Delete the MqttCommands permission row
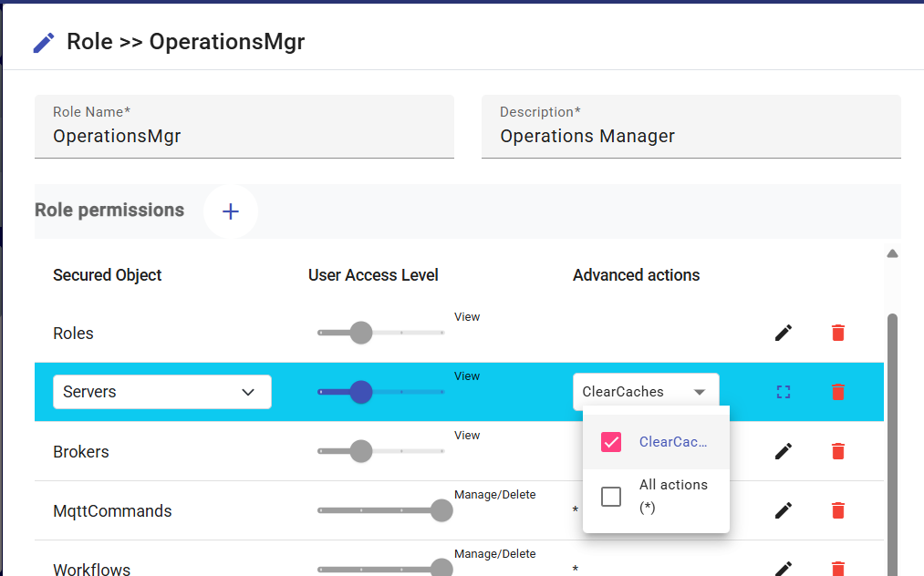This screenshot has width=924, height=576. (x=838, y=510)
